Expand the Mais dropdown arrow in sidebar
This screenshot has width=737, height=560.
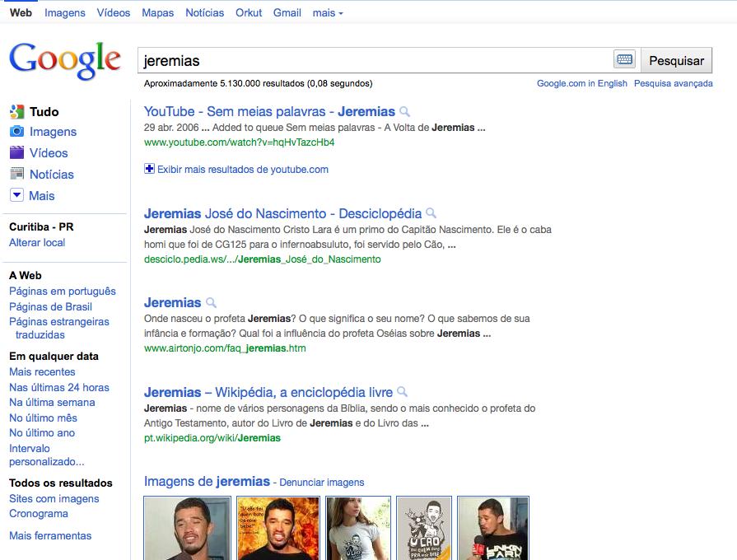17,194
